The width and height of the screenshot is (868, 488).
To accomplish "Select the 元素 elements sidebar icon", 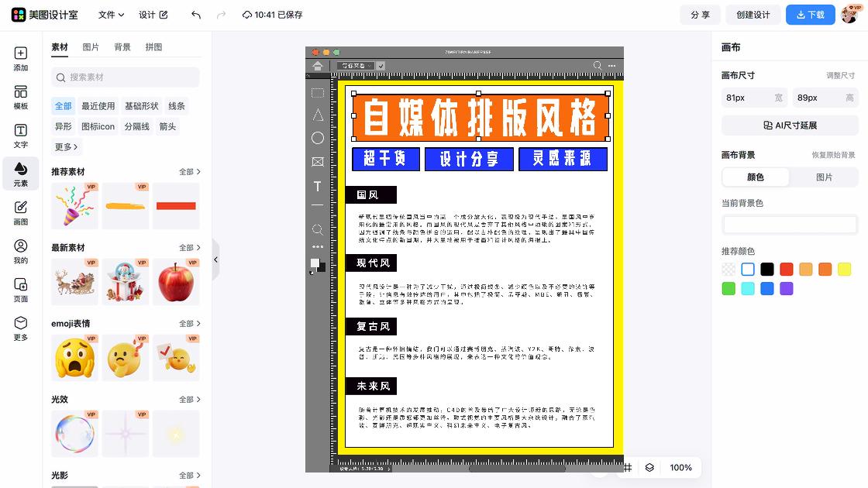I will pyautogui.click(x=20, y=174).
